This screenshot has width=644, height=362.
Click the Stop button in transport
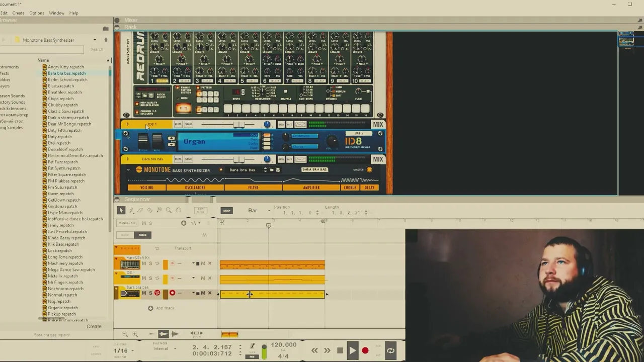tap(340, 350)
